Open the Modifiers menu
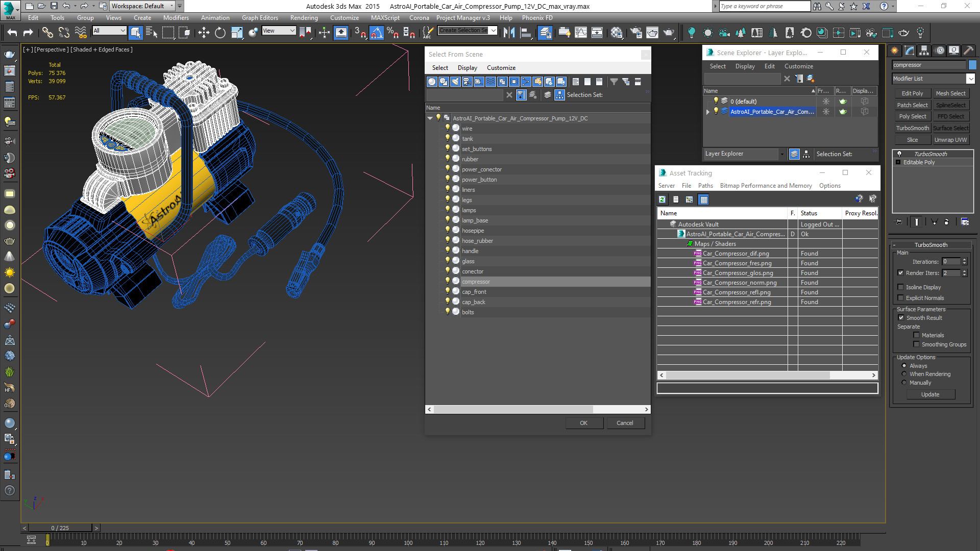The height and width of the screenshot is (551, 980). (x=176, y=18)
